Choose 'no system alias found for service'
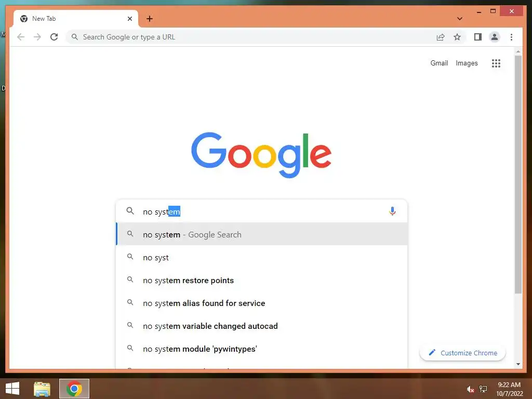 pyautogui.click(x=262, y=303)
